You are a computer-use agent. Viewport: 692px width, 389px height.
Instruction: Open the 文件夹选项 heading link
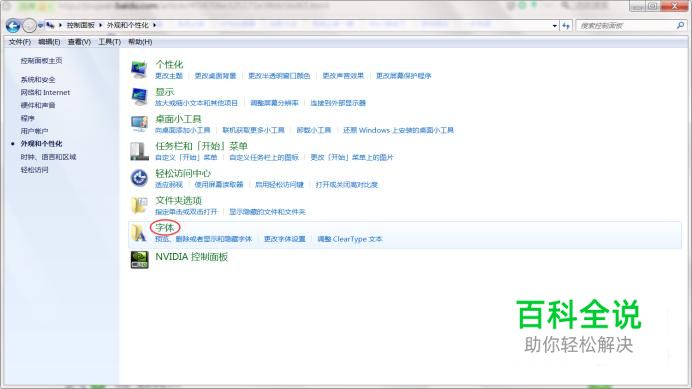coord(178,200)
